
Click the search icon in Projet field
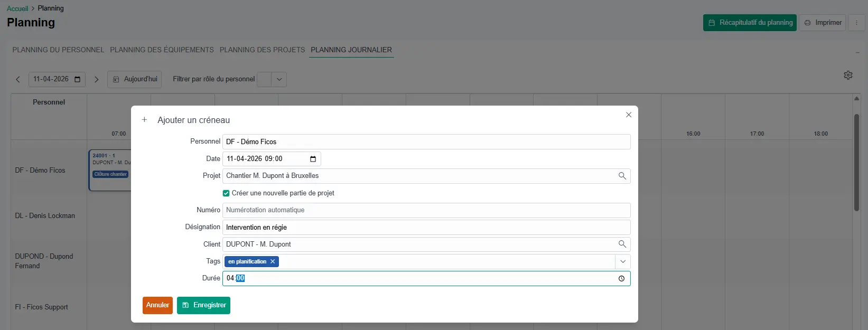tap(622, 176)
